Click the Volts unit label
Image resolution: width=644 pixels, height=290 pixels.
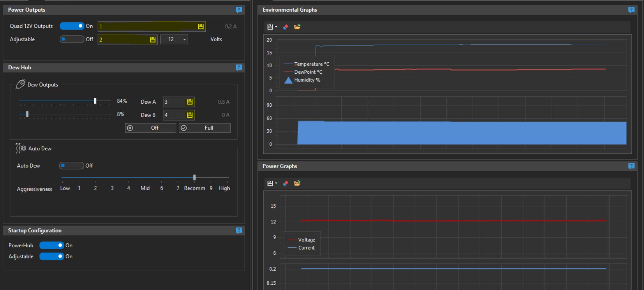[216, 39]
